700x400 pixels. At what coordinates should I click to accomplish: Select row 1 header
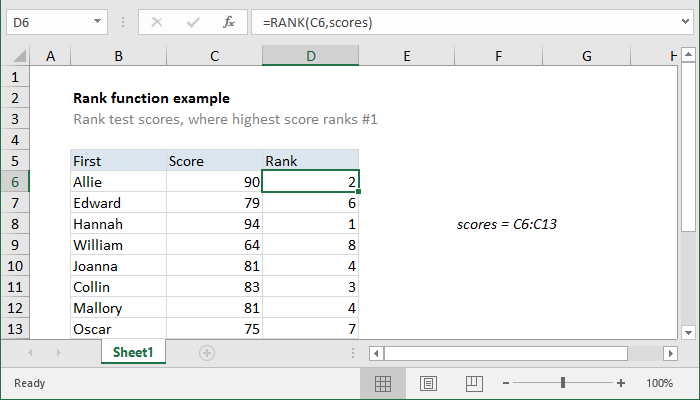tap(15, 77)
